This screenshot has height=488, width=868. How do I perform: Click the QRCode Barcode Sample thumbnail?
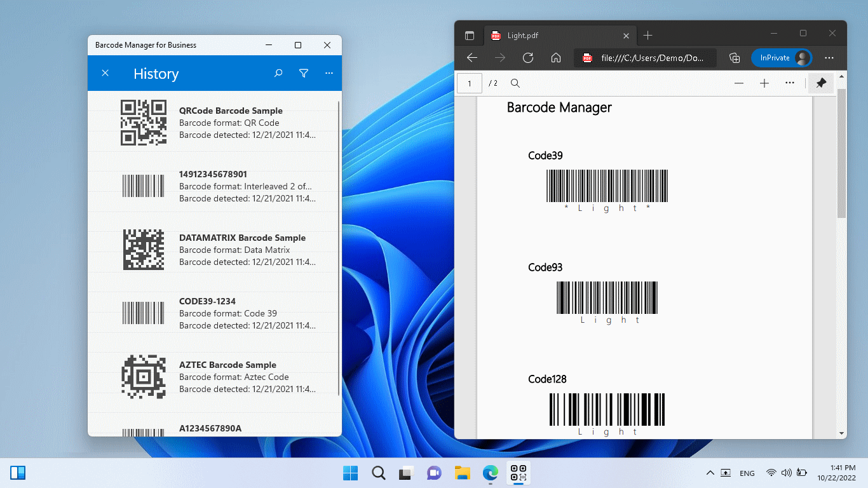(144, 122)
